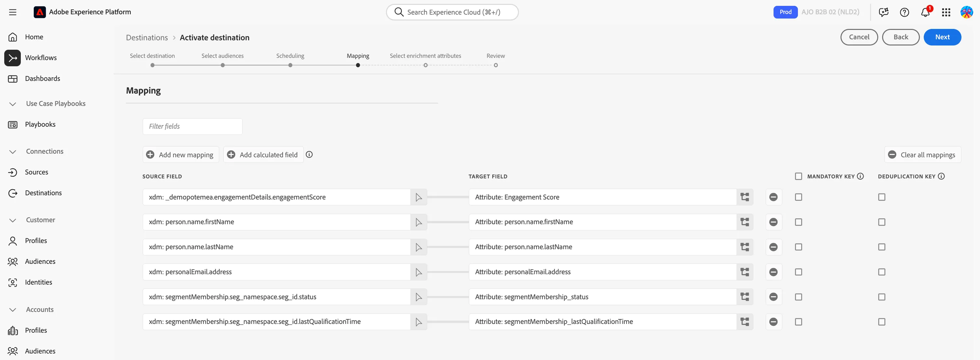Screen dimensions: 980x360
Task: Click Add calculated field
Action: pyautogui.click(x=263, y=154)
